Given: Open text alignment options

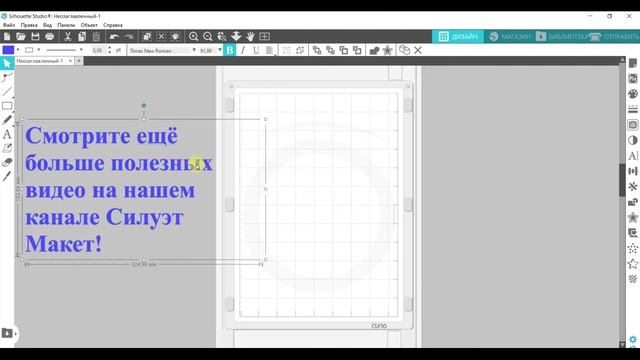Looking at the screenshot, I should coord(270,50).
